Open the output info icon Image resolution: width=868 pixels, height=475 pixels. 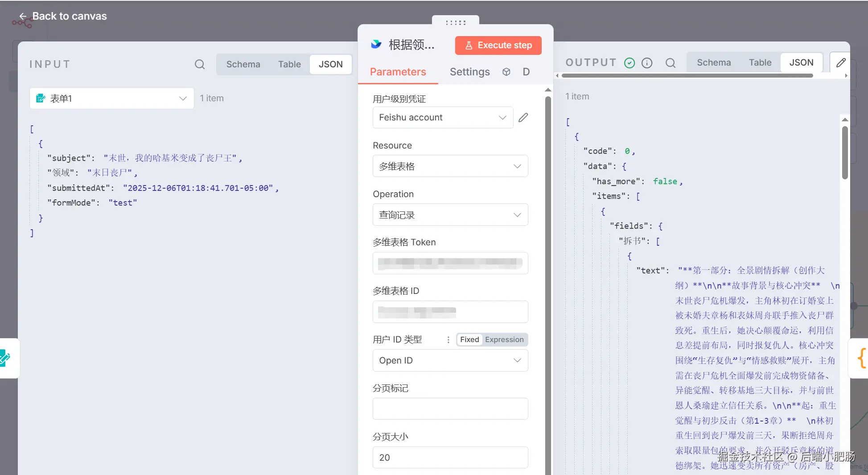647,63
